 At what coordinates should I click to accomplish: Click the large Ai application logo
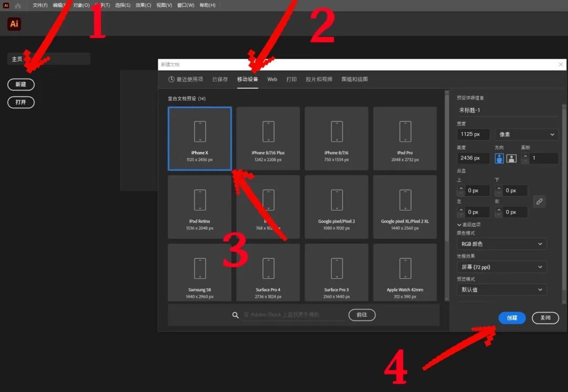14,24
